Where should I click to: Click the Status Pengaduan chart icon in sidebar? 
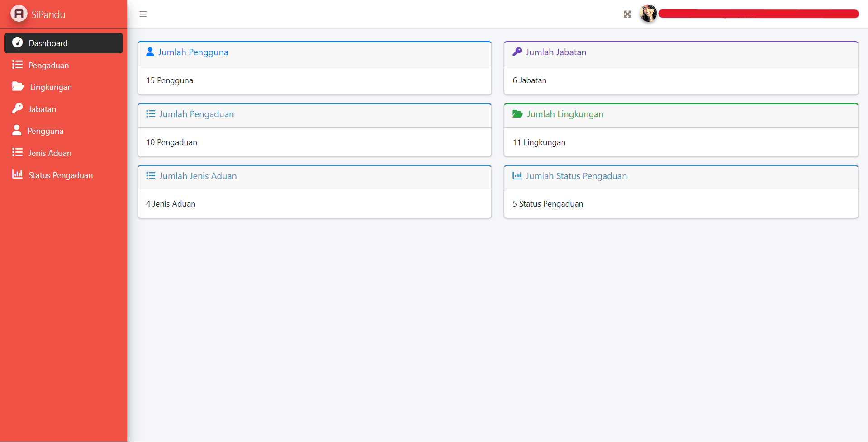tap(18, 174)
